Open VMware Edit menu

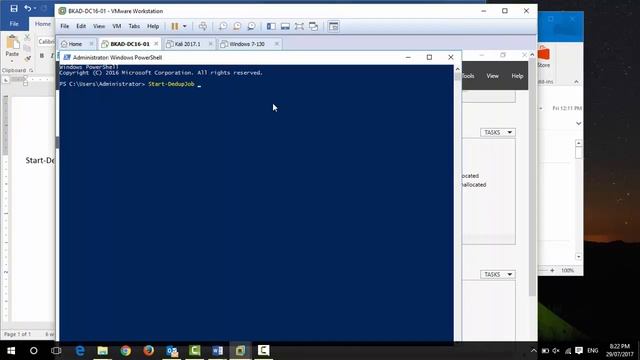point(81,26)
